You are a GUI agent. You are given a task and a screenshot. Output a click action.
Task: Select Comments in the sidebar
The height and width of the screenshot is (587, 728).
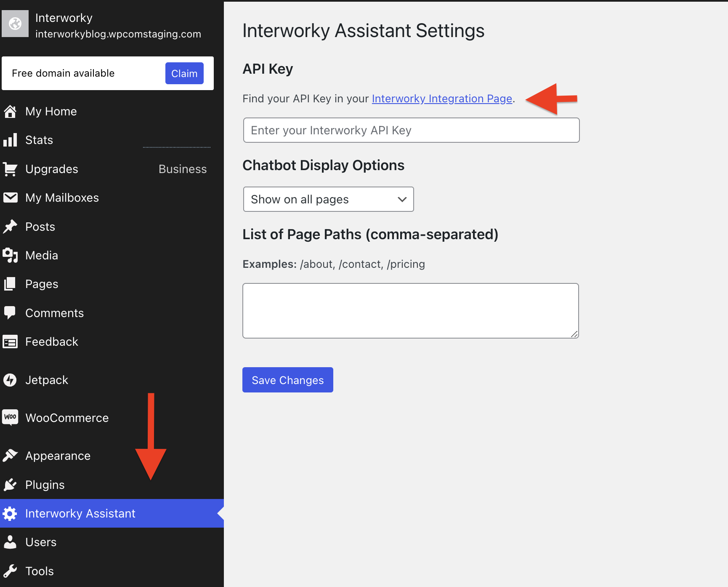coord(54,313)
